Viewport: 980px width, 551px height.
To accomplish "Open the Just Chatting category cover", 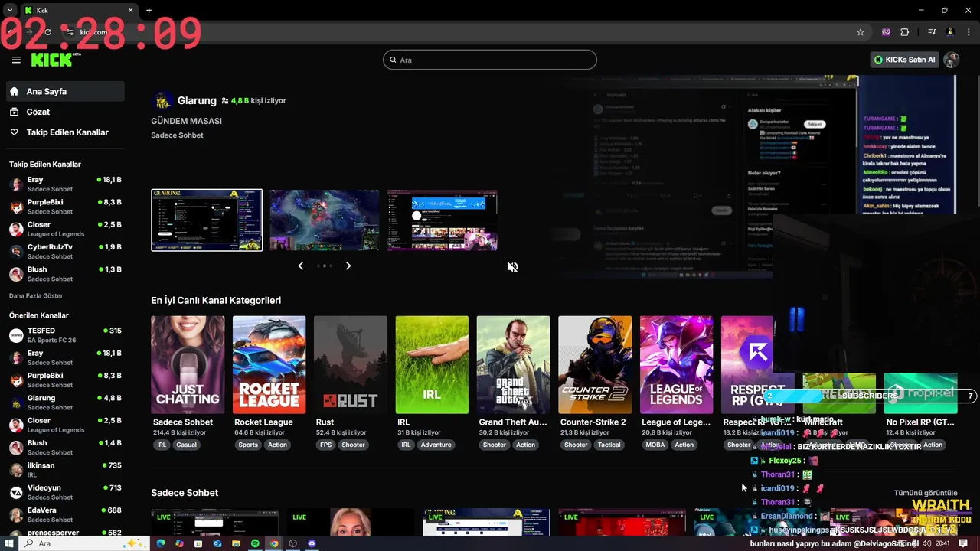I will pyautogui.click(x=188, y=365).
